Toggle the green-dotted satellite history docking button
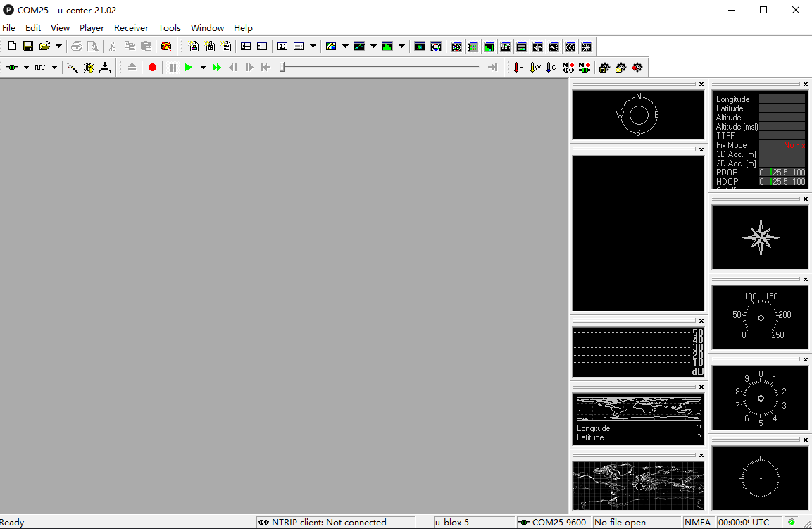Screen dimensions: 812x529 point(473,46)
